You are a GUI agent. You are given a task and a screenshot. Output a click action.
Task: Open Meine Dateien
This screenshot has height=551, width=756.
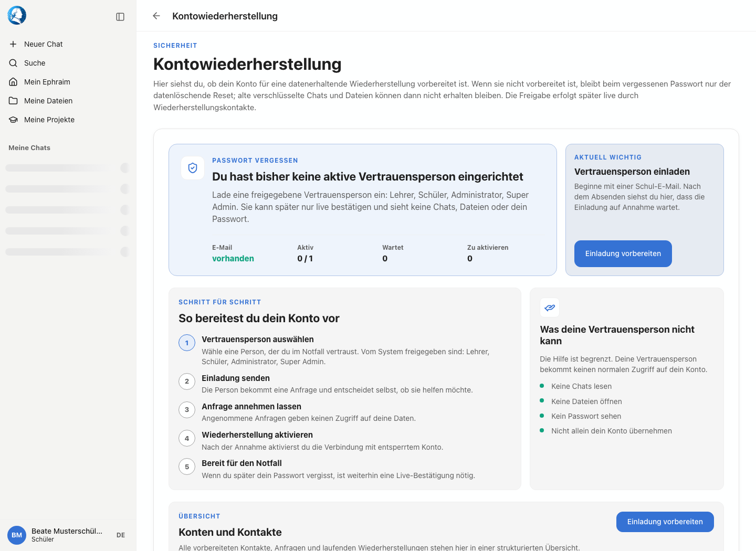coord(68,101)
